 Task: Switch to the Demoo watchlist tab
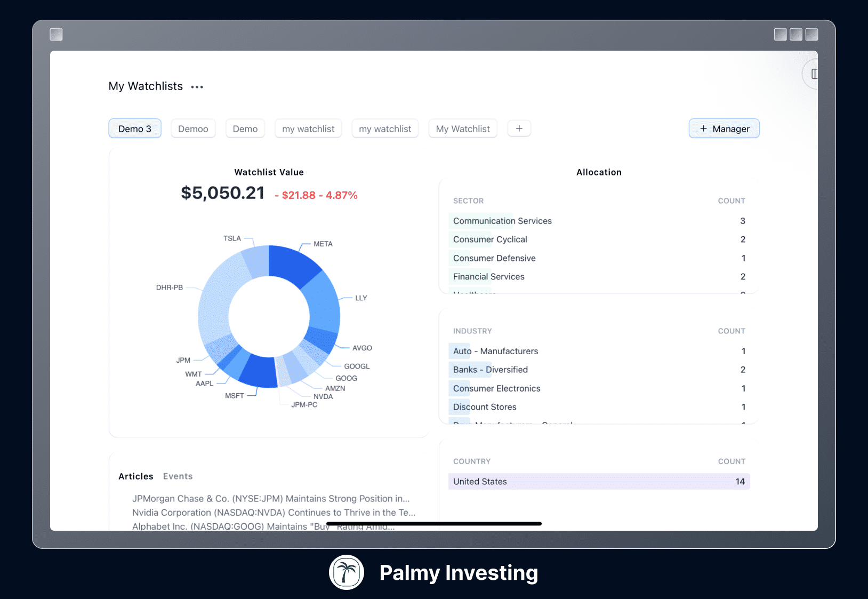click(x=193, y=129)
